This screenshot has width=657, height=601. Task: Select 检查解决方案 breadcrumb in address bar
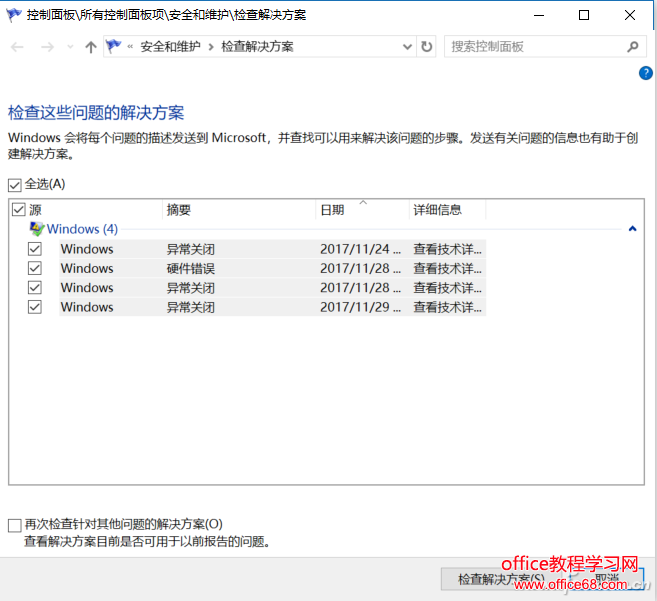tap(257, 47)
